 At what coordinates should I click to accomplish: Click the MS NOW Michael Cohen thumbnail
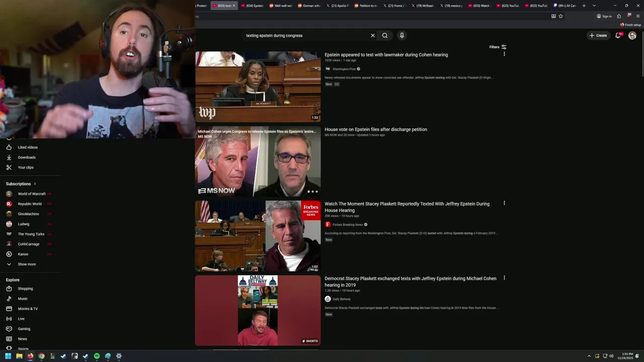[258, 161]
